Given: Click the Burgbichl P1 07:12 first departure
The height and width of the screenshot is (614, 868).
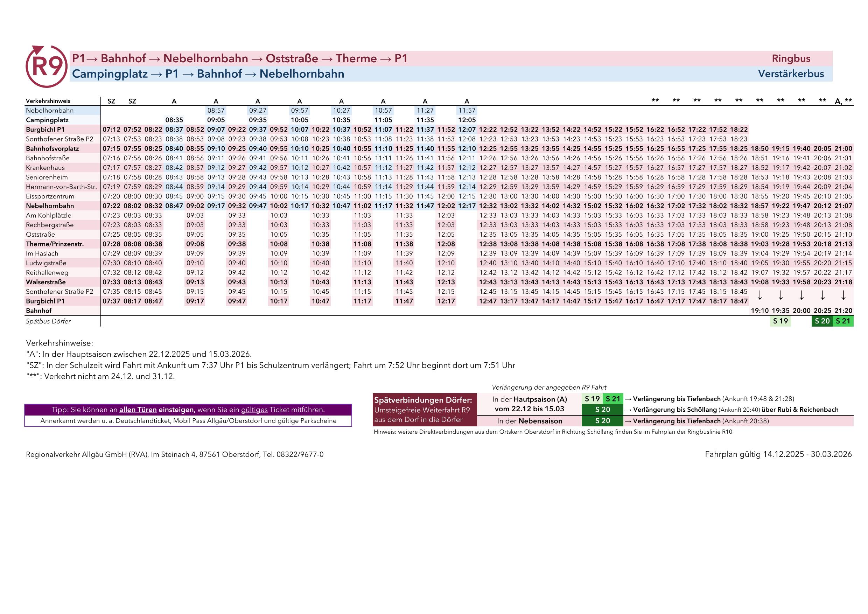Looking at the screenshot, I should [x=111, y=129].
